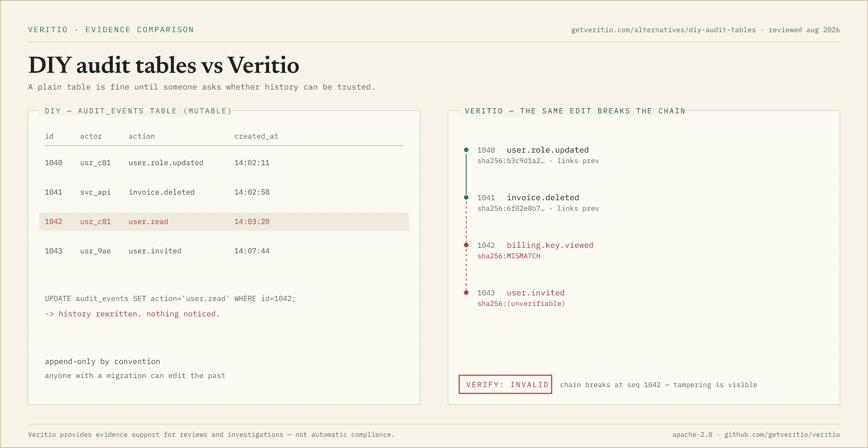This screenshot has width=868, height=448.
Task: Click the subtitle 'A plain table is fine…'
Action: [x=202, y=87]
